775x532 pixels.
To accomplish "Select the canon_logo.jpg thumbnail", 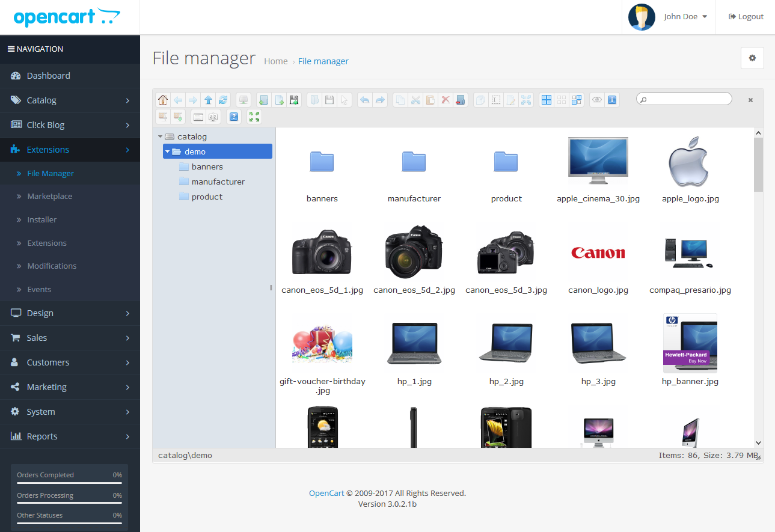I will pyautogui.click(x=598, y=253).
